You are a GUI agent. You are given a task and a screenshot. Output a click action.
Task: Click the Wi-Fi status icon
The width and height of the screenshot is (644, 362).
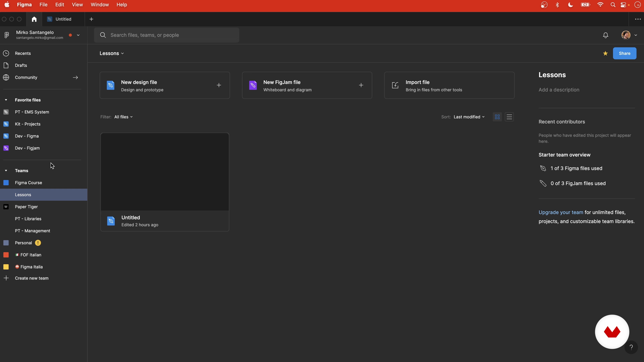pyautogui.click(x=600, y=5)
